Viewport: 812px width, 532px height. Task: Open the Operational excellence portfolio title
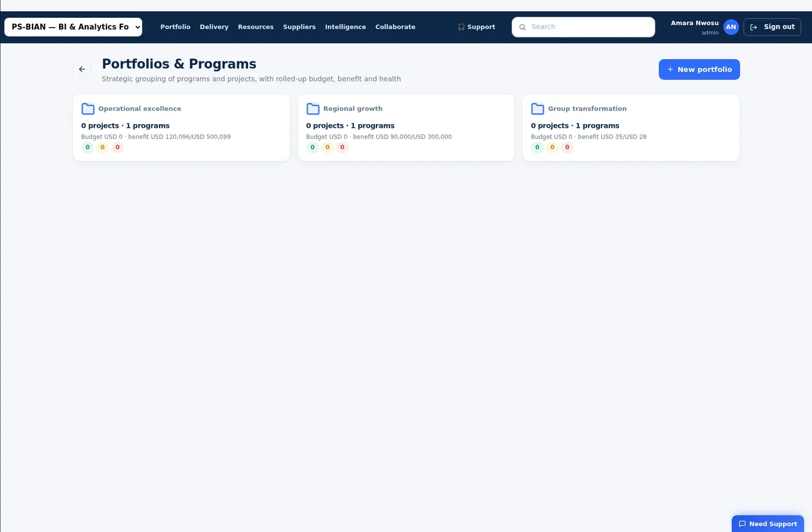(x=140, y=109)
